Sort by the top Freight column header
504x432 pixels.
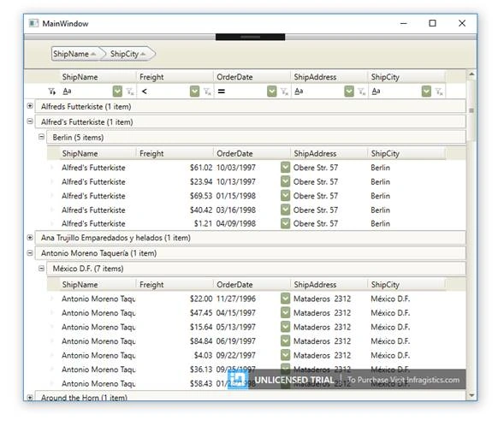click(x=175, y=77)
